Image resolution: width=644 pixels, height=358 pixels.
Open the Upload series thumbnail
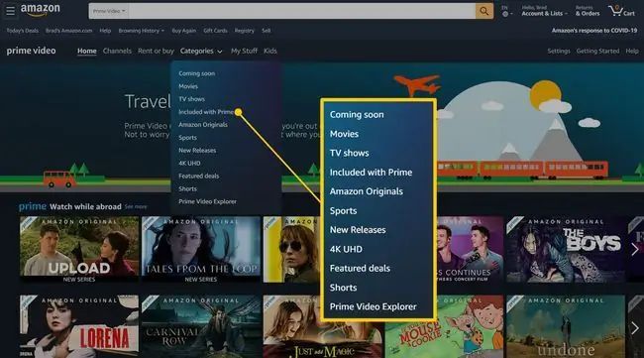point(79,249)
